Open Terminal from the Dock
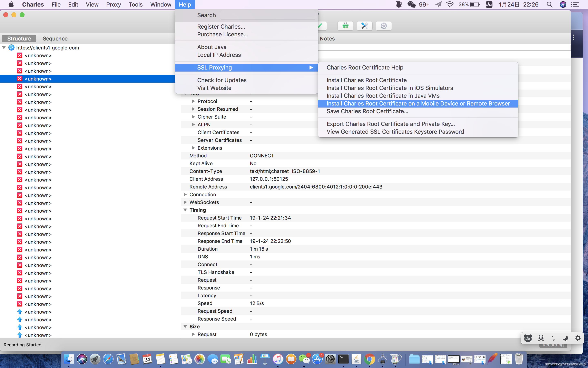Screen dimensions: 588x368 click(343, 359)
